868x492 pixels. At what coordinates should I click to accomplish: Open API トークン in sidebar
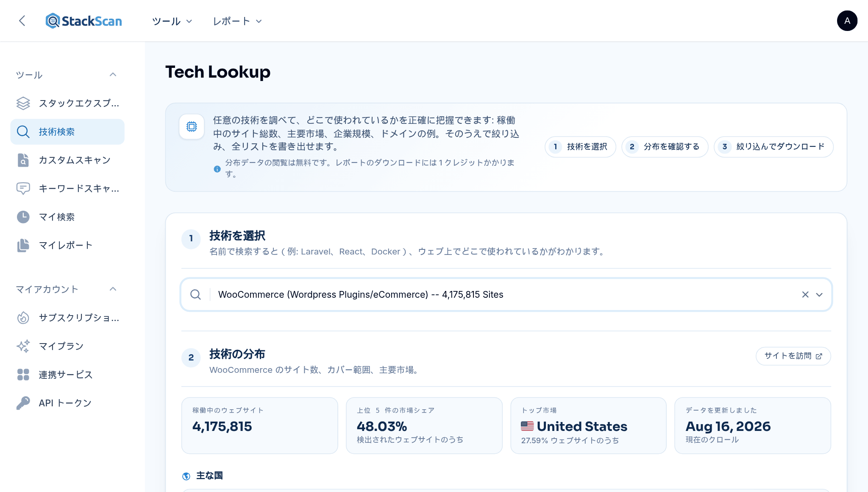(x=67, y=403)
